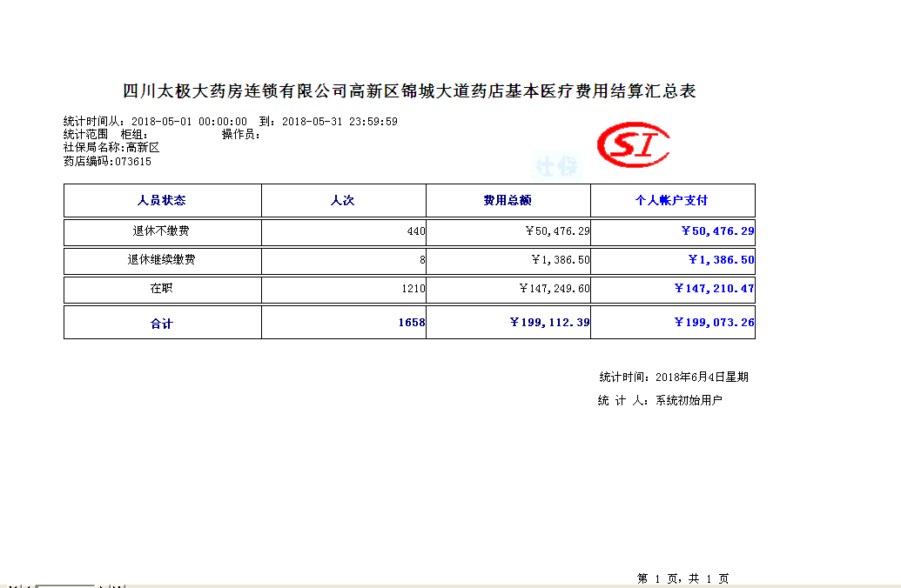Click the 人员状态 column header
This screenshot has width=901, height=588.
click(162, 200)
